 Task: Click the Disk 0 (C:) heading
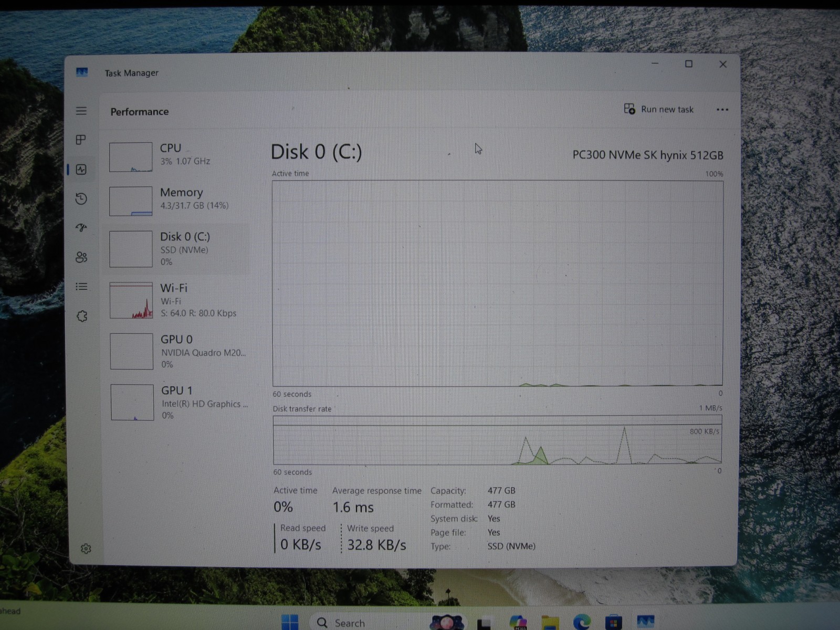(x=316, y=152)
